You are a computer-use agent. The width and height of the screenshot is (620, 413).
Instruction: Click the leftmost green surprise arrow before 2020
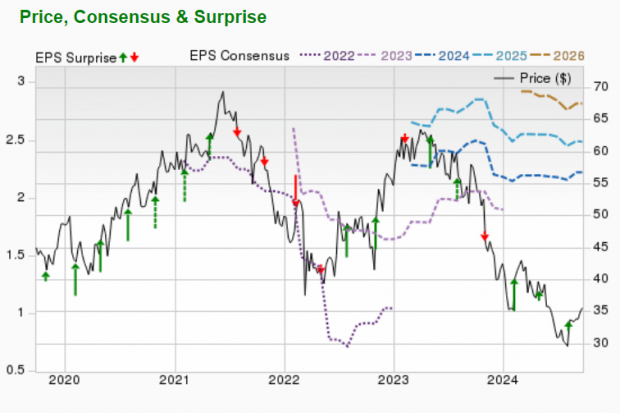(x=45, y=275)
